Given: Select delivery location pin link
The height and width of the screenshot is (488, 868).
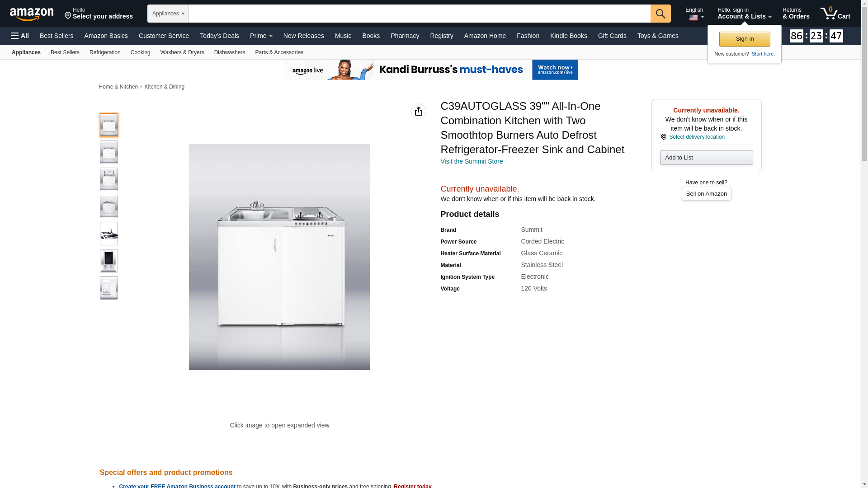Looking at the screenshot, I should click(692, 137).
